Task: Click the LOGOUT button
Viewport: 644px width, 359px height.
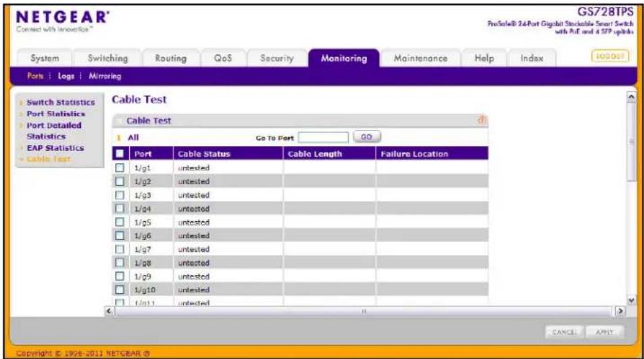Action: tap(610, 56)
